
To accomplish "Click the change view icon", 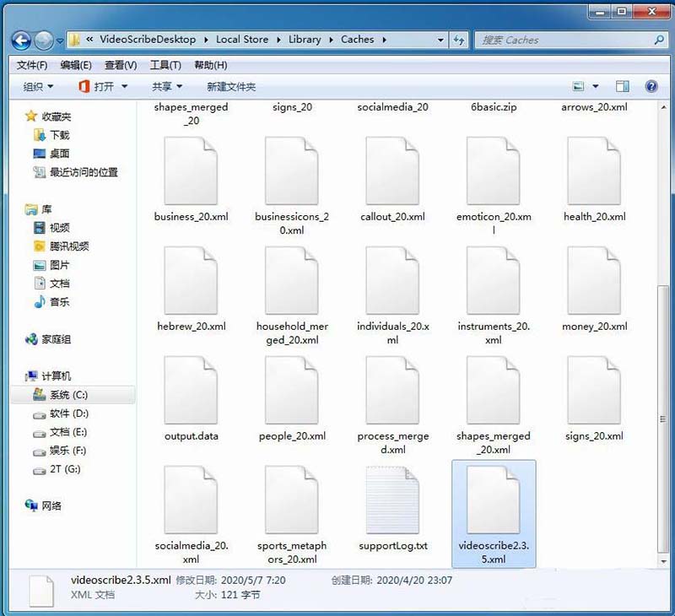I will pos(578,87).
